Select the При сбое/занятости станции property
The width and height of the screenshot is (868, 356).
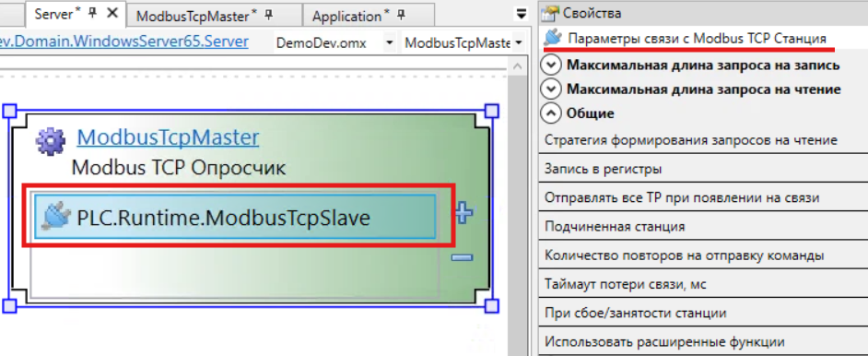pyautogui.click(x=704, y=314)
